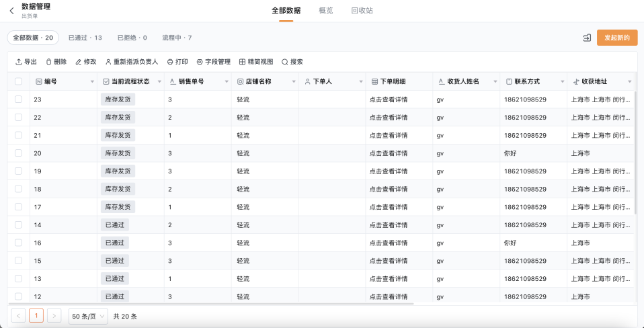This screenshot has width=644, height=328.
Task: Open the 50 条/页 page size dropdown
Action: click(88, 316)
